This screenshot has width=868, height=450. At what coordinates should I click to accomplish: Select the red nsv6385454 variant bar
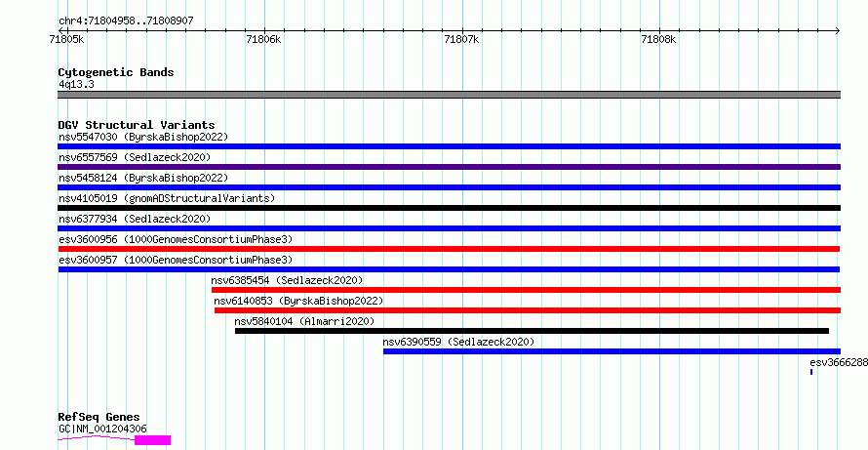click(x=526, y=290)
